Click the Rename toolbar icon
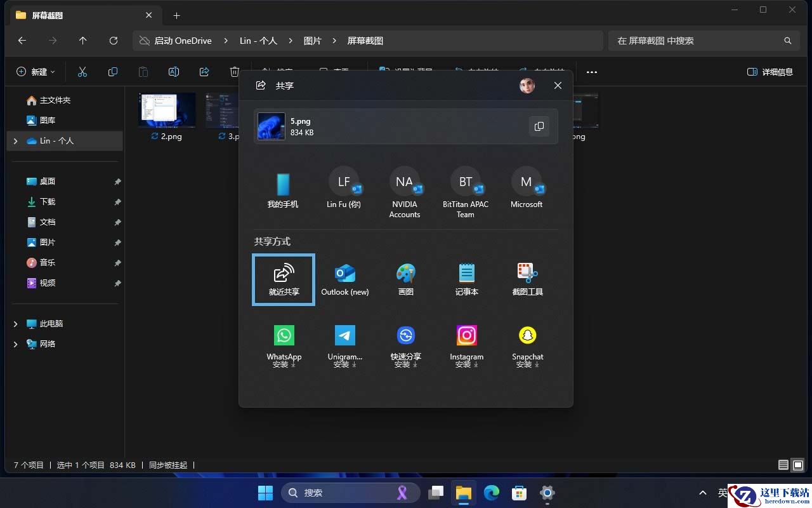 point(174,72)
